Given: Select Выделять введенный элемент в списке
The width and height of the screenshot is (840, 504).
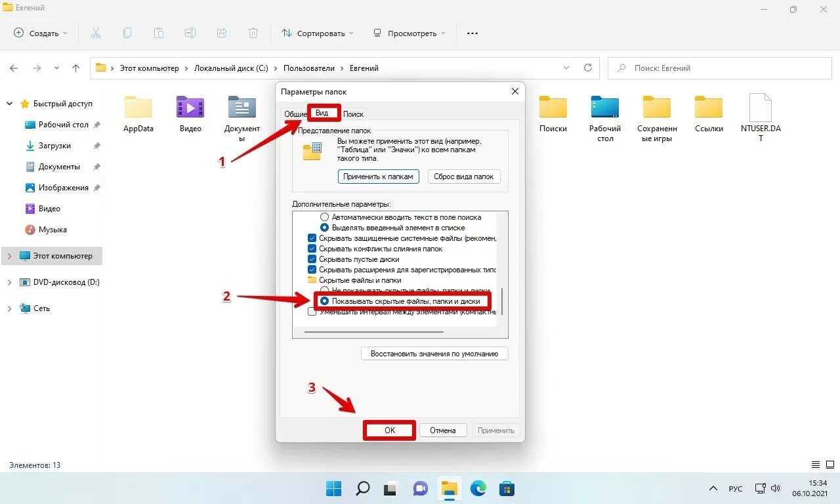Looking at the screenshot, I should click(324, 227).
